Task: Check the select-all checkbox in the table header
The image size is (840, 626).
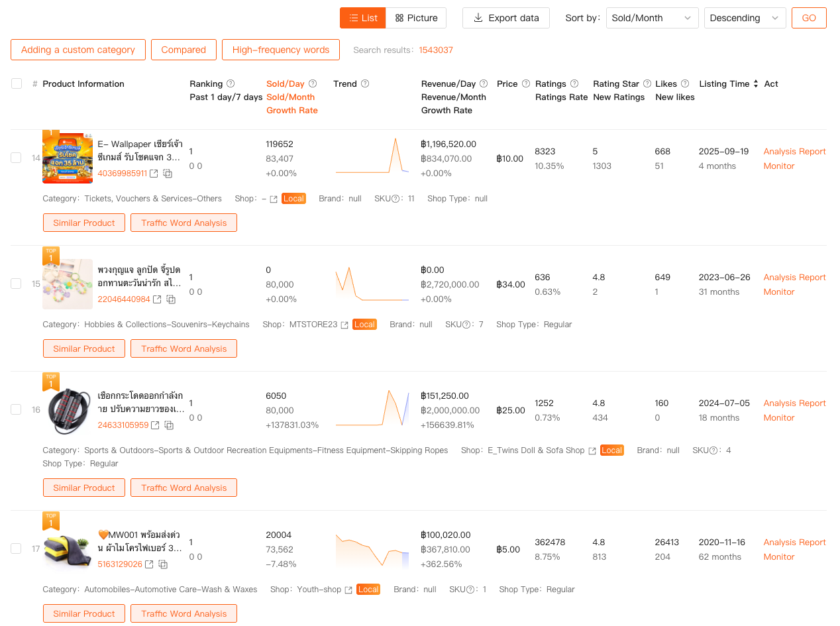Action: pos(16,83)
